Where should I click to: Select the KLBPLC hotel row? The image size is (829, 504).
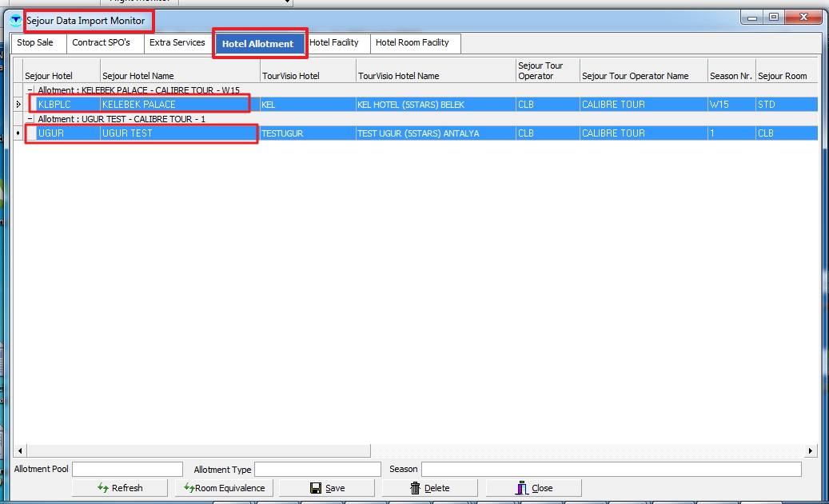(x=68, y=105)
